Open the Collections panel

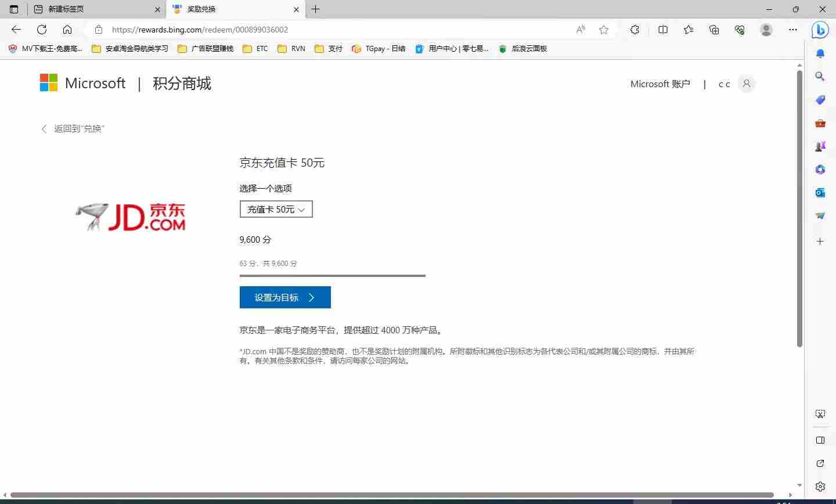714,30
